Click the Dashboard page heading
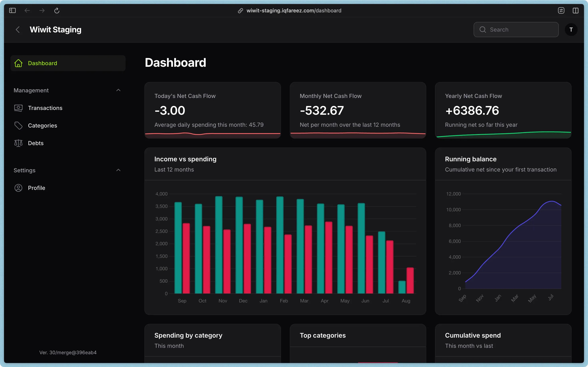This screenshot has height=367, width=588. [175, 63]
